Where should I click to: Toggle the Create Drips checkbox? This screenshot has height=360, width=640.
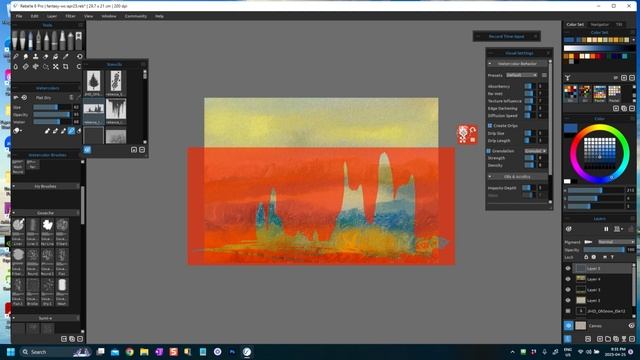click(x=490, y=126)
